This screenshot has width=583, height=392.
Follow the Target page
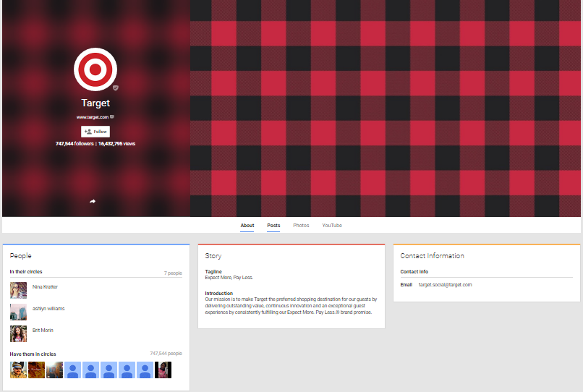[95, 132]
